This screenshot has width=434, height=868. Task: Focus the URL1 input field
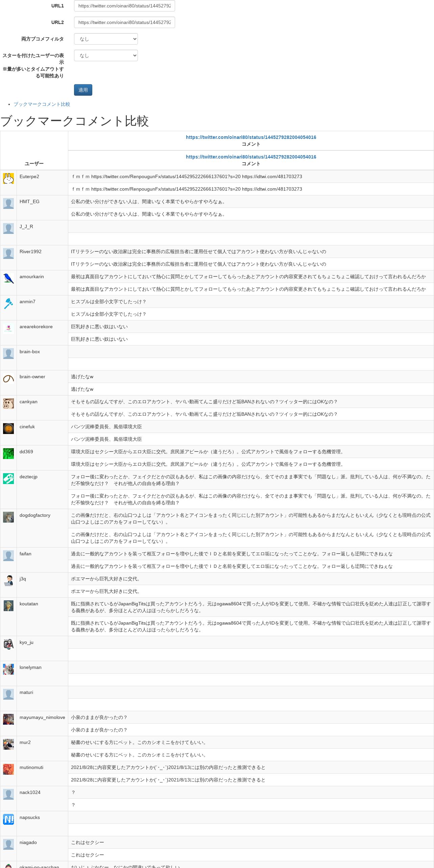point(124,6)
